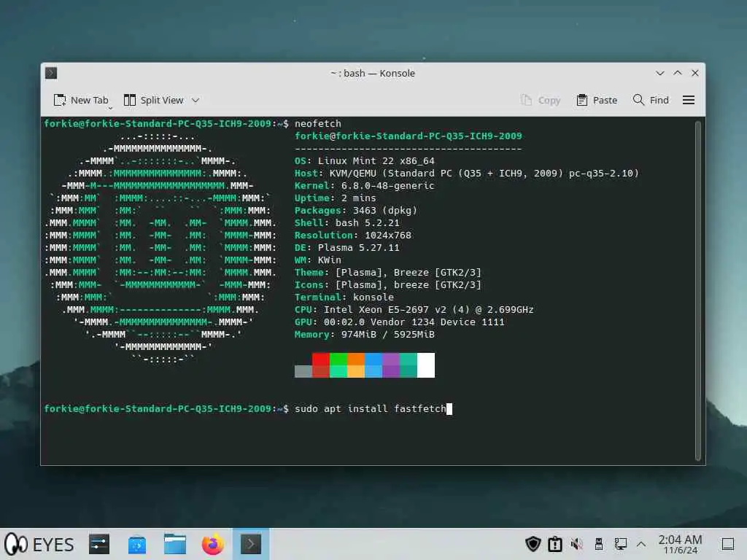Click the terminal vertical scrollbar
The image size is (747, 560).
698,290
